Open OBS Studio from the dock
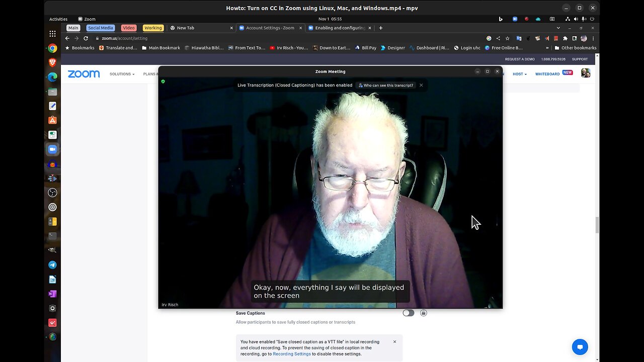This screenshot has width=644, height=362. (52, 193)
